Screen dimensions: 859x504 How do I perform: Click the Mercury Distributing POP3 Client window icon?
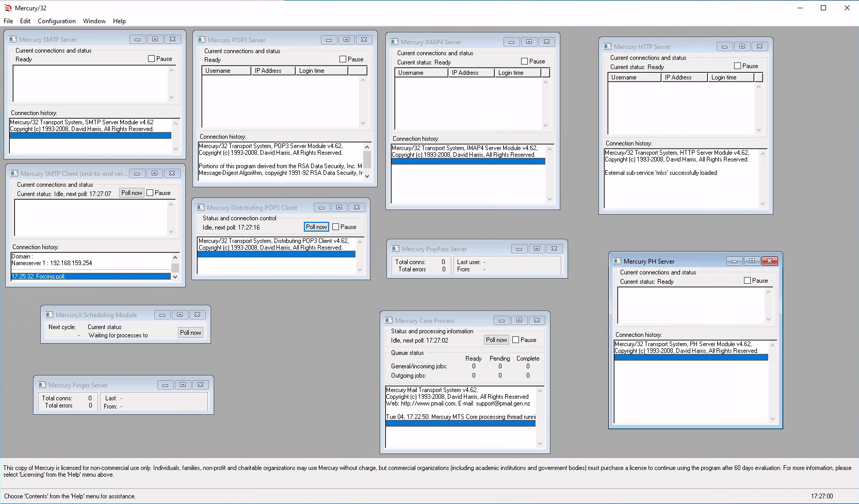point(200,207)
